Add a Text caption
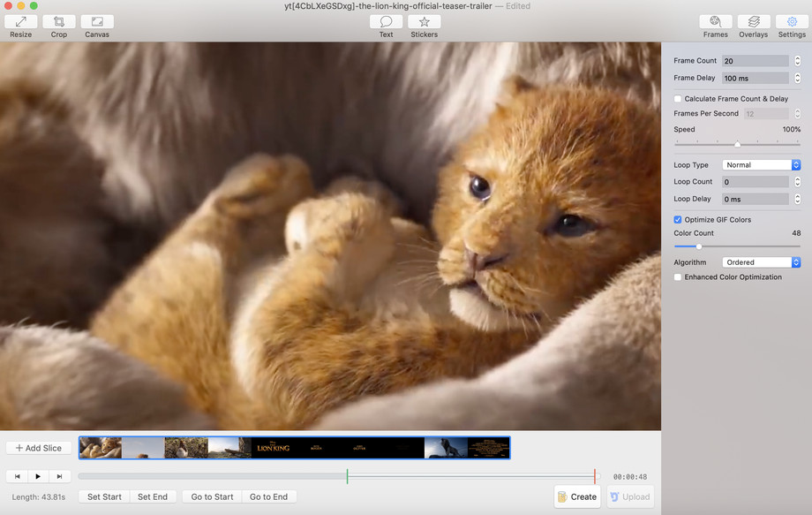Screen dimensions: 812x515 point(386,22)
